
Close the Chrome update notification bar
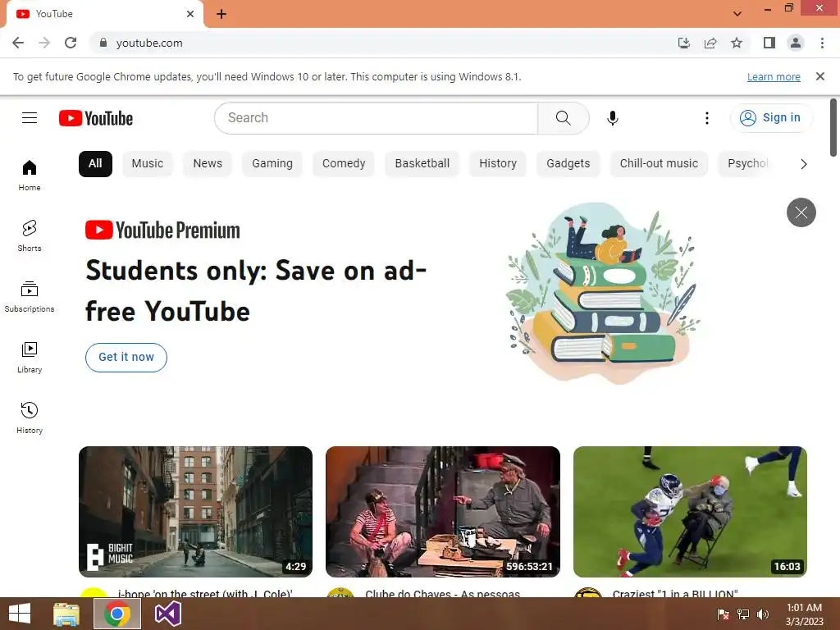pos(819,76)
